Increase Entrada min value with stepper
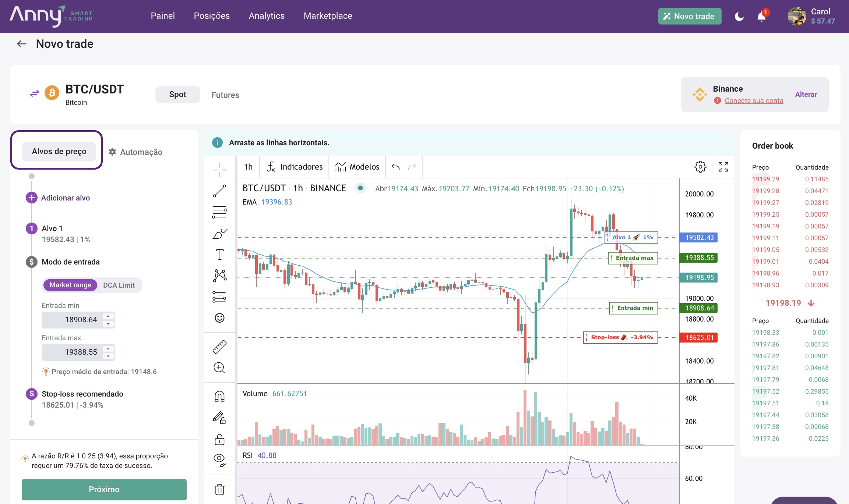The image size is (849, 504). tap(108, 316)
